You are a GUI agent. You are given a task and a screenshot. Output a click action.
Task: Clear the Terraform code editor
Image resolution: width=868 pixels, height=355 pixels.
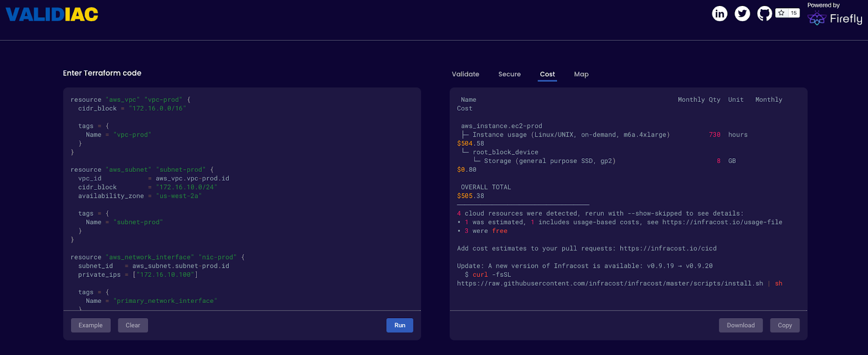click(x=133, y=325)
